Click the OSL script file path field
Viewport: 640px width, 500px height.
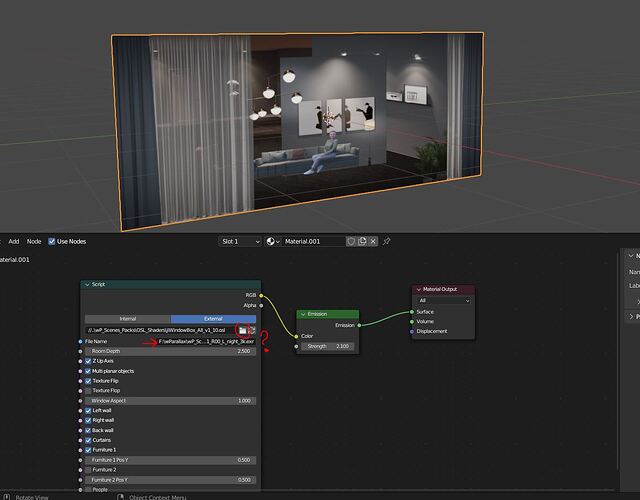click(161, 330)
